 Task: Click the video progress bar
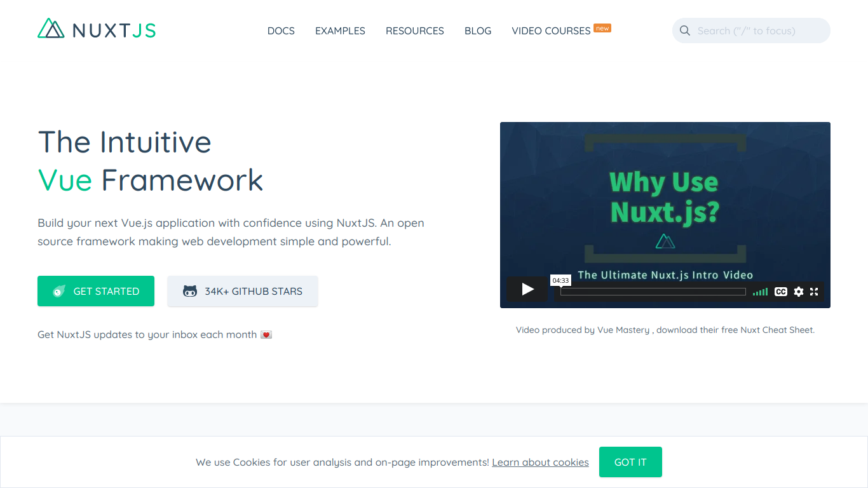coord(653,292)
